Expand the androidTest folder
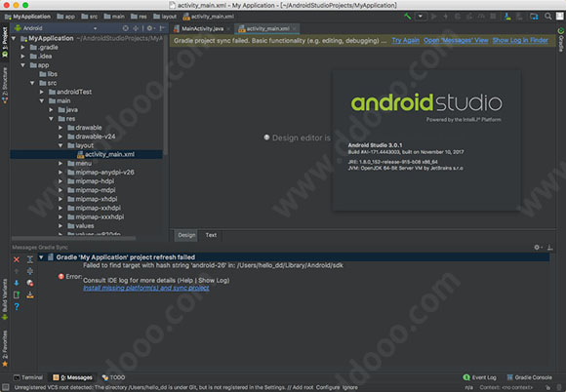566x392 pixels. (42, 92)
